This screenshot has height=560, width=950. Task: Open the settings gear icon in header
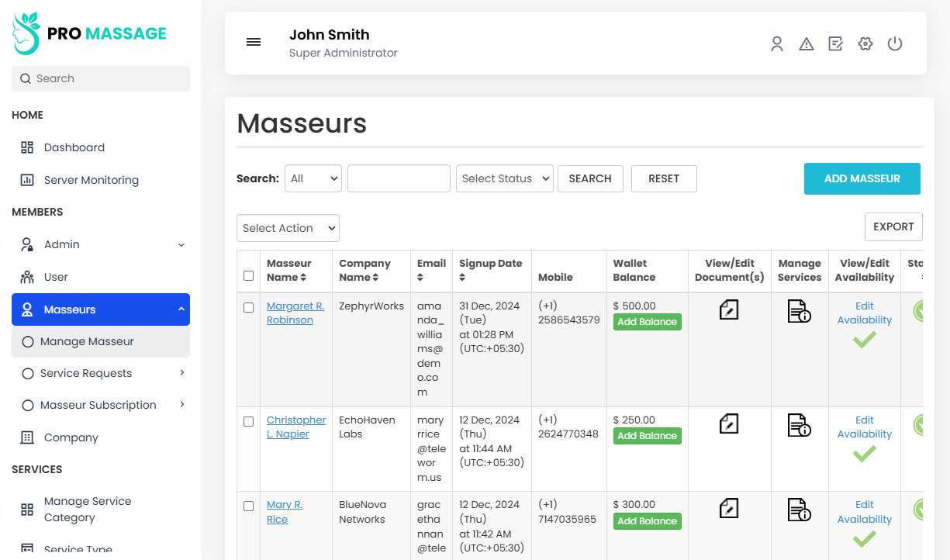pos(865,44)
